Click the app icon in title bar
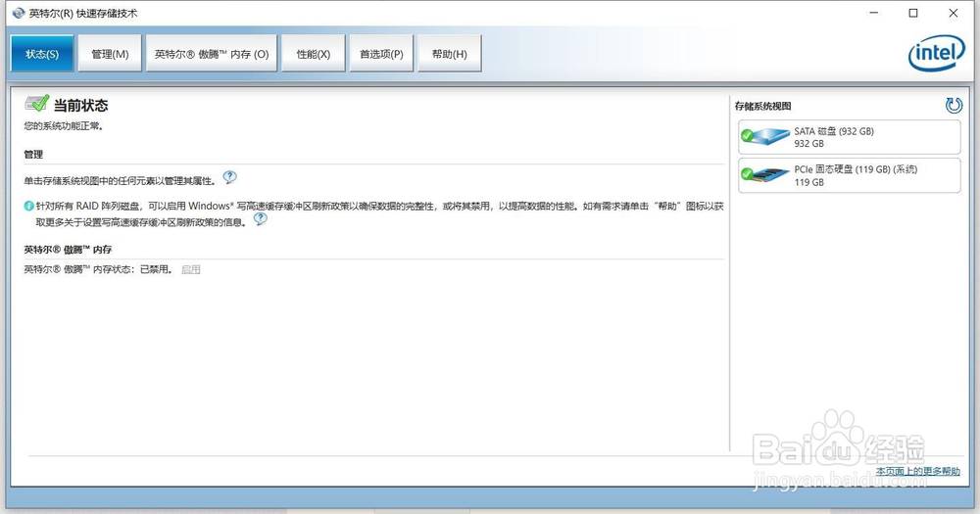Image resolution: width=980 pixels, height=514 pixels. (19, 13)
